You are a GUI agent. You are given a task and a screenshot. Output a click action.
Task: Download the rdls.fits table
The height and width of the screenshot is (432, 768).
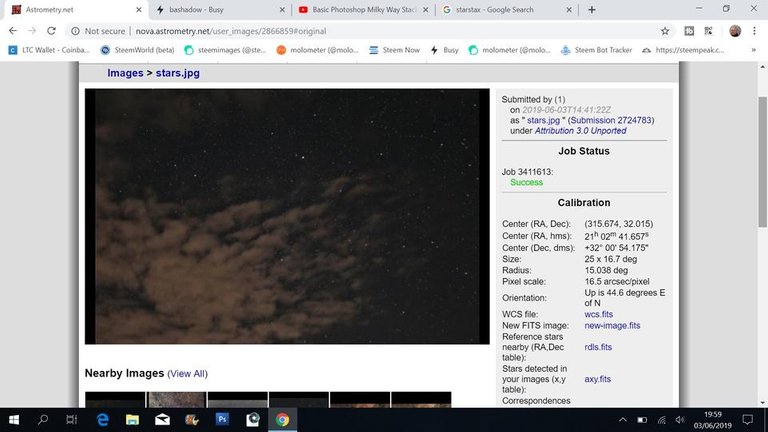598,347
